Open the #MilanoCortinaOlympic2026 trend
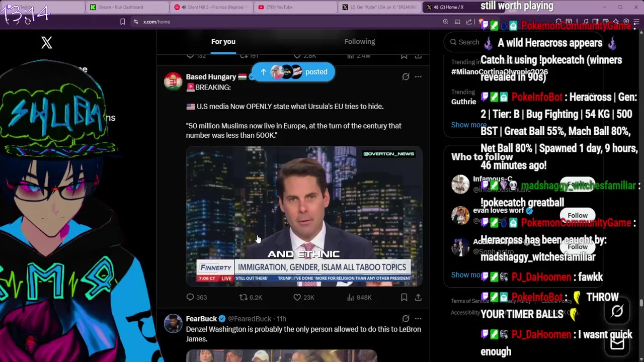The image size is (644, 362). [499, 72]
